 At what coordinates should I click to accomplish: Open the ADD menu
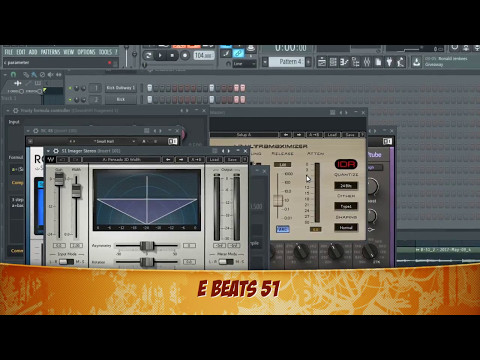[x=33, y=52]
